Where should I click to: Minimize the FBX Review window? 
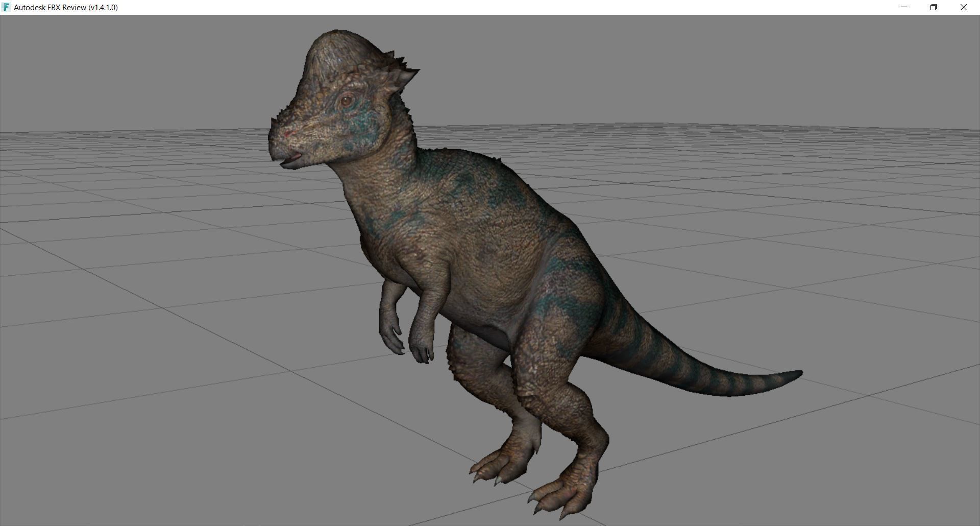click(904, 7)
